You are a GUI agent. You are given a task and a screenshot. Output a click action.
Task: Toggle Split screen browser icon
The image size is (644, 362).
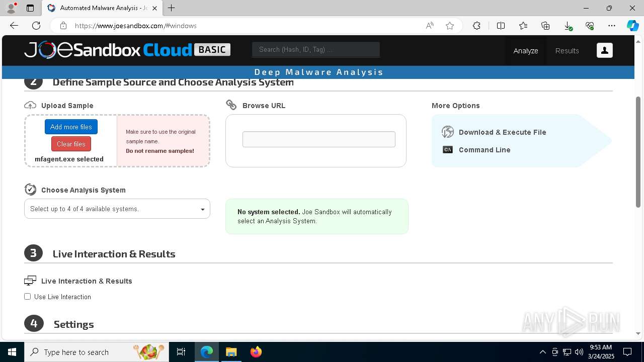point(501,26)
